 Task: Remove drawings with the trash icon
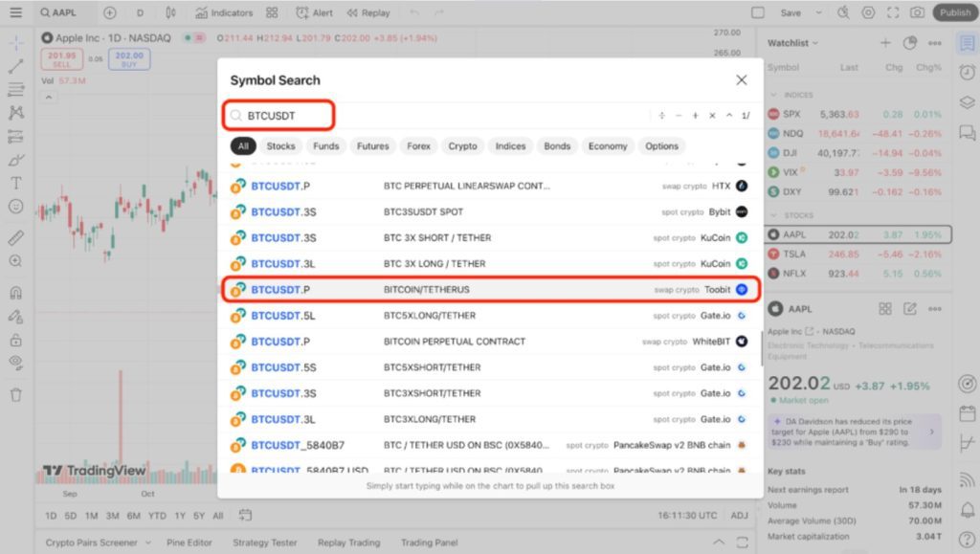[16, 395]
